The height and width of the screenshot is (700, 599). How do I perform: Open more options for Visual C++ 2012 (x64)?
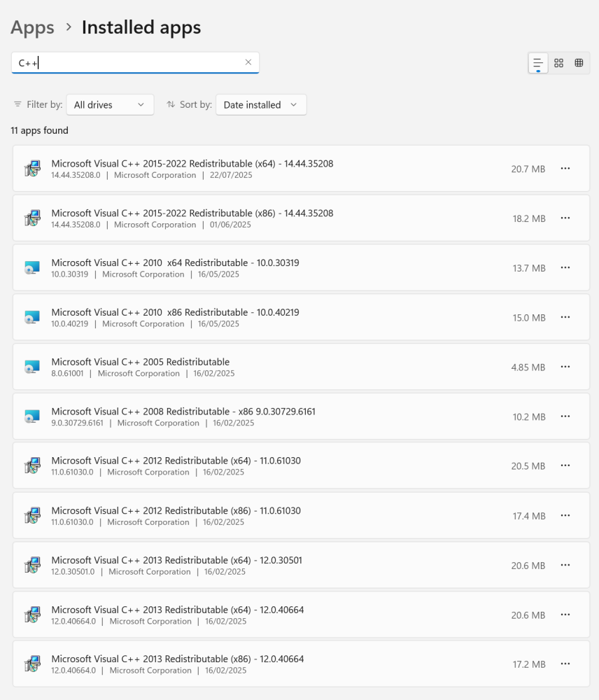coord(565,465)
